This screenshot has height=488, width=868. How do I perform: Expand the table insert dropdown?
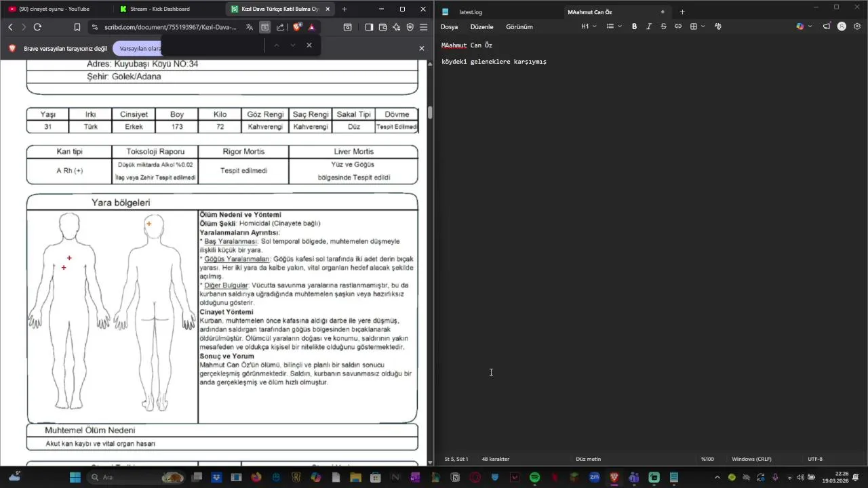click(697, 26)
